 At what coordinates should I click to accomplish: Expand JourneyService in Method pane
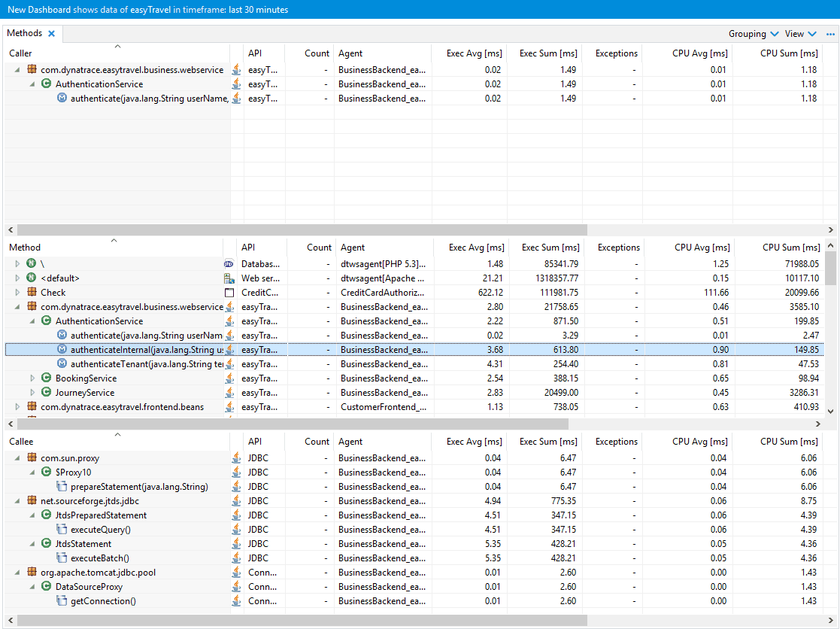point(32,393)
